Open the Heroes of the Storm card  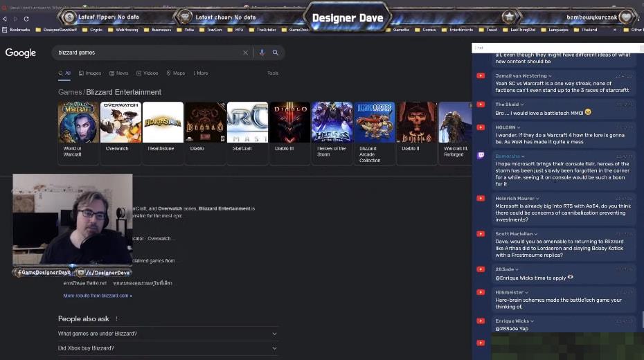332,133
